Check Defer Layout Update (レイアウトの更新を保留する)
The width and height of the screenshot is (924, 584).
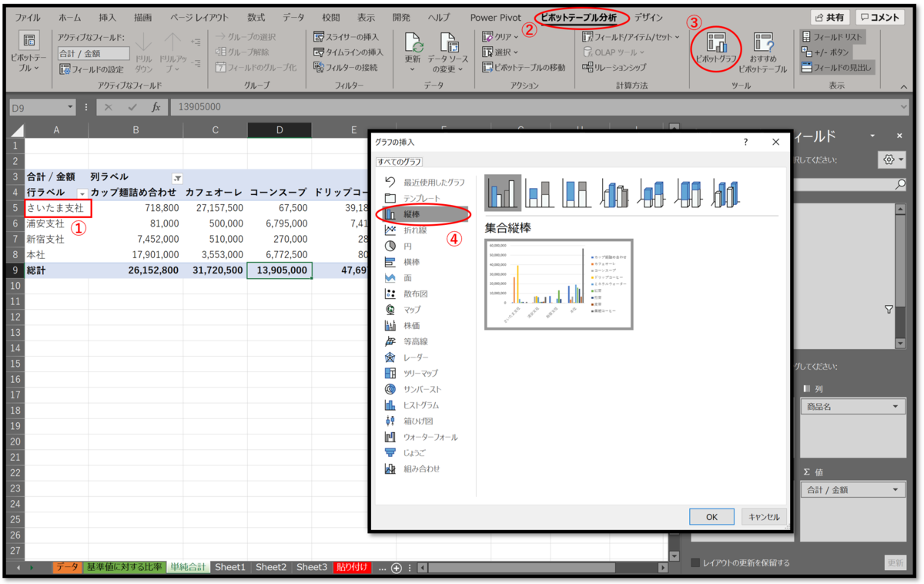(696, 562)
